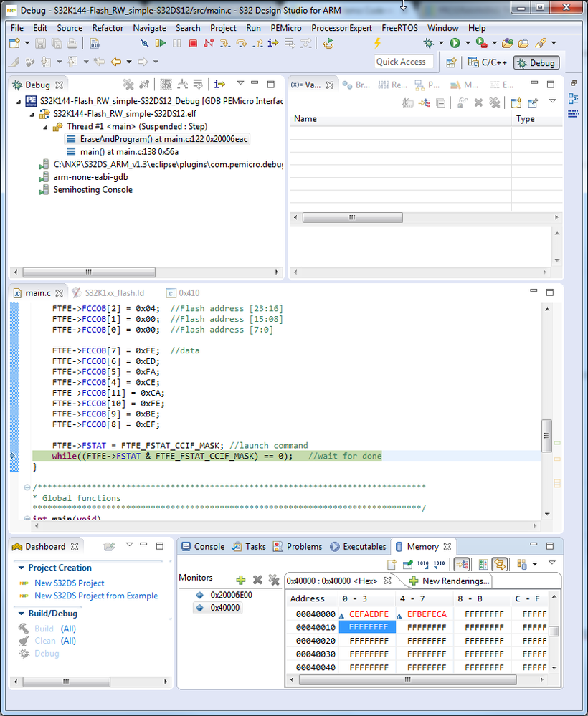
Task: Collapse the Project Creation section
Action: click(x=21, y=568)
